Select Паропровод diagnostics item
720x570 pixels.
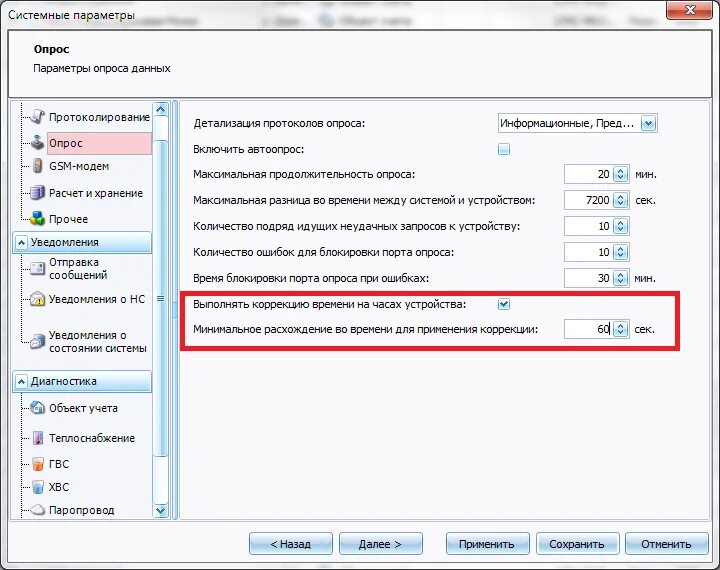pos(81,510)
